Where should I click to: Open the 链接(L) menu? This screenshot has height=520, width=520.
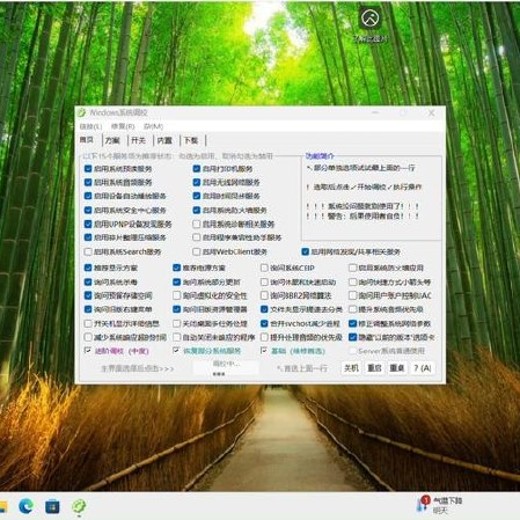pyautogui.click(x=91, y=126)
